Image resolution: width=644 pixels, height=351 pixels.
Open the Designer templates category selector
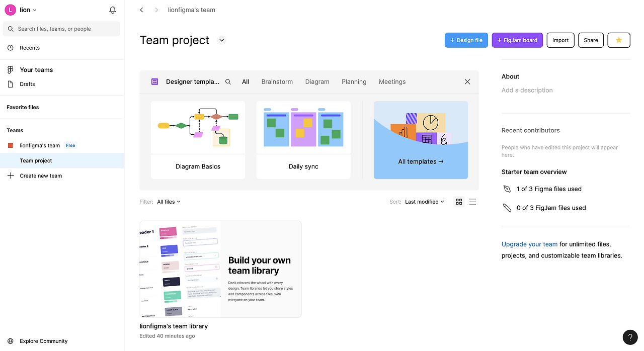(193, 81)
